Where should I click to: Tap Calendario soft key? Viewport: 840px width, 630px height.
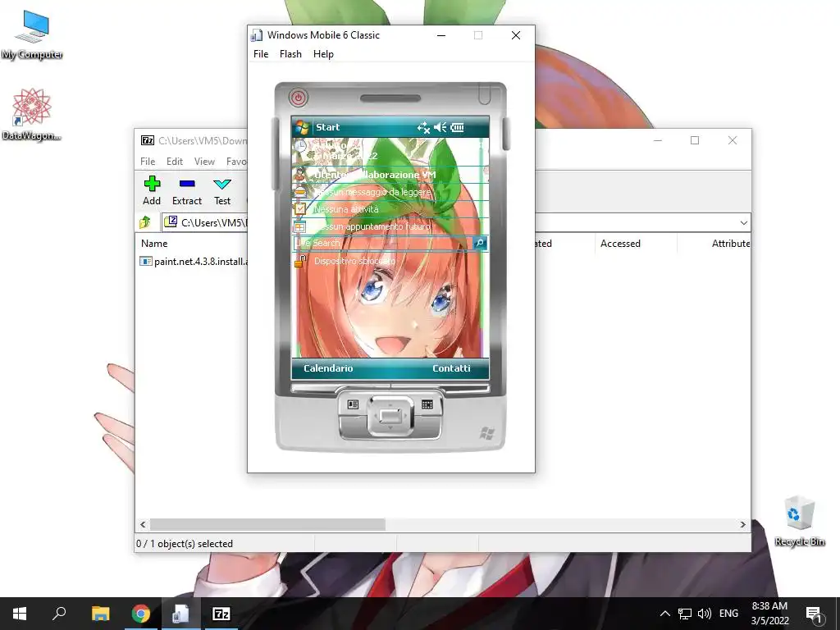[x=328, y=368]
